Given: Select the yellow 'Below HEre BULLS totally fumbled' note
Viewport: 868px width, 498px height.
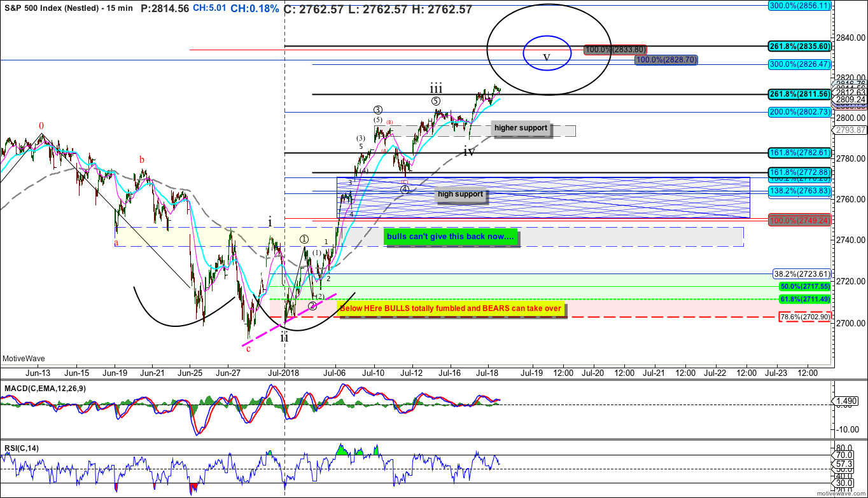Looking at the screenshot, I should [x=451, y=308].
